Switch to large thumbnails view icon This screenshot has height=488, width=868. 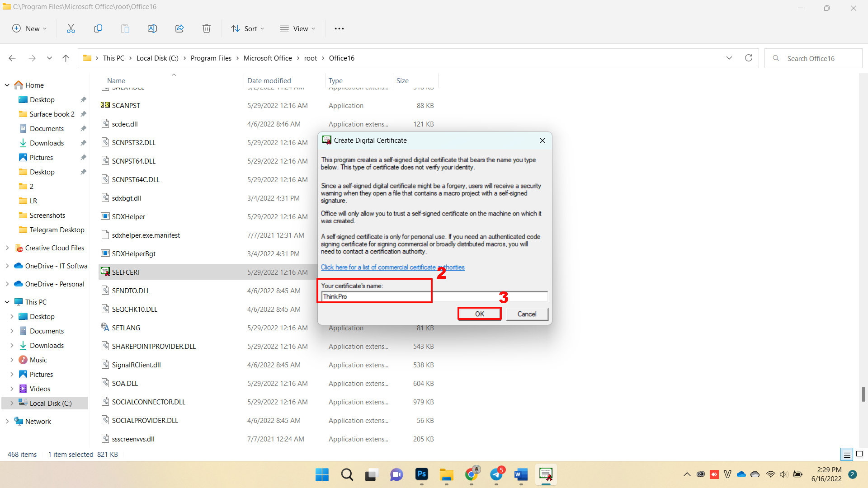859,455
